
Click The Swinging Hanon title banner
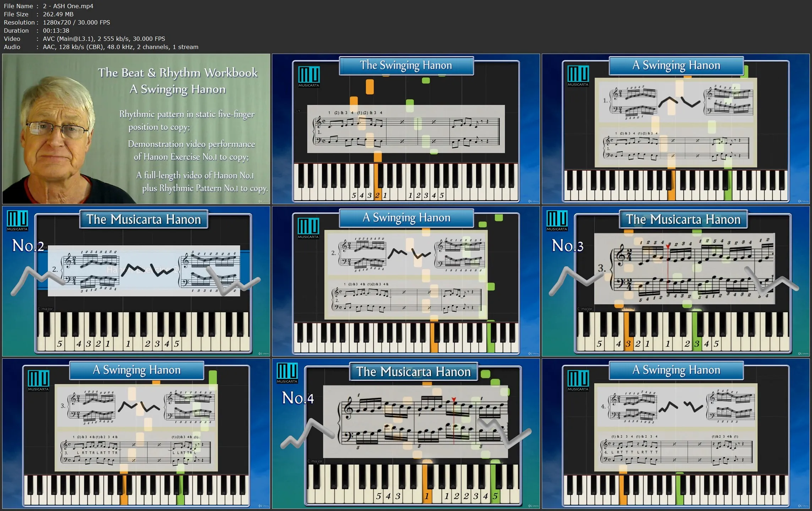pyautogui.click(x=406, y=66)
